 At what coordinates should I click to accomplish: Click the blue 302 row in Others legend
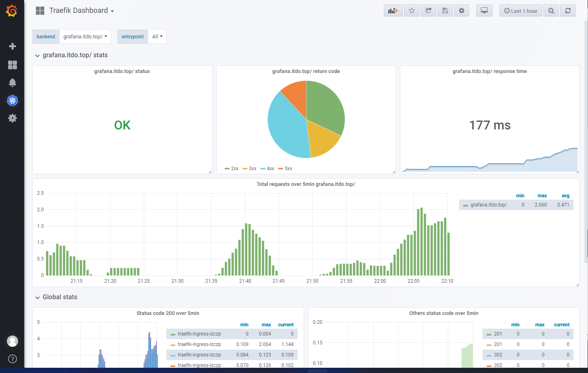528,355
